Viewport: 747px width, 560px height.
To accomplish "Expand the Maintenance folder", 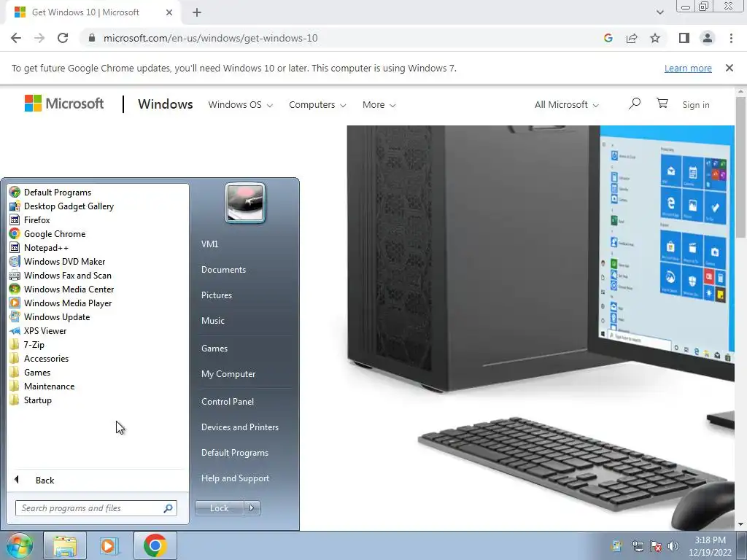I will pos(42,386).
